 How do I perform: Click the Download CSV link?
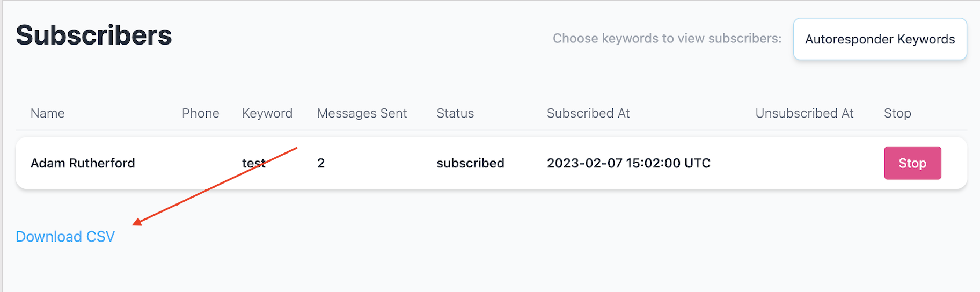point(65,237)
